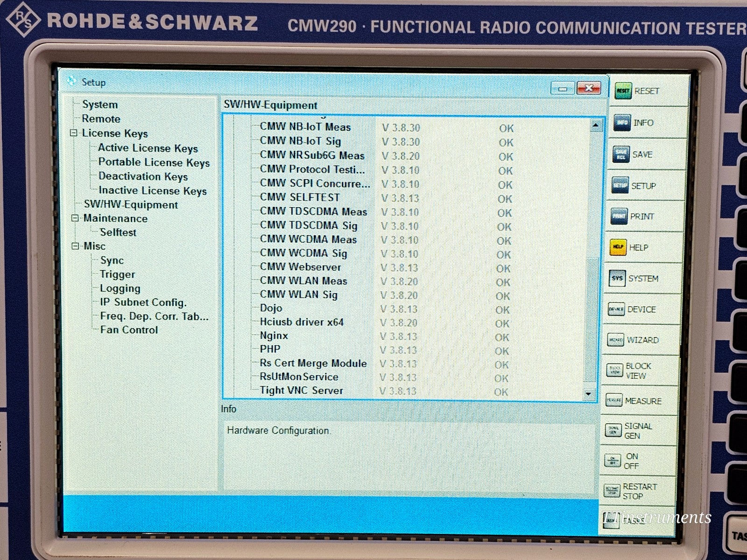Toggle the ON OFF control

pos(613,461)
